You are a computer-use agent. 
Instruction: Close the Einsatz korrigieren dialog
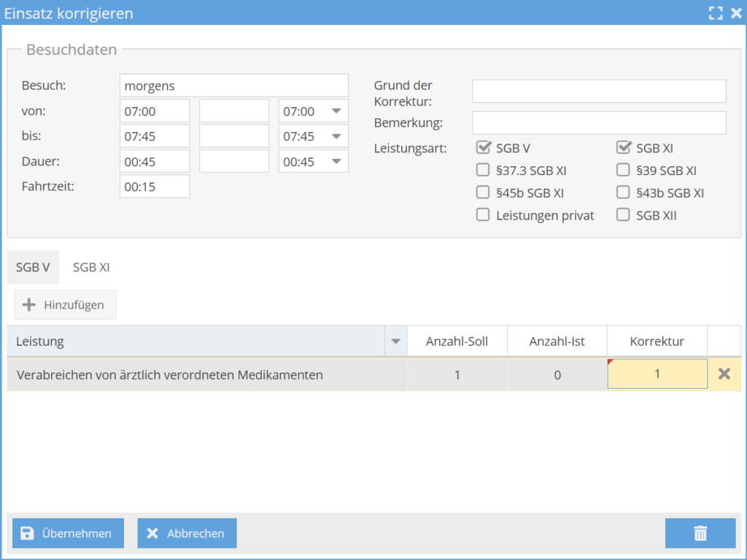tap(736, 13)
